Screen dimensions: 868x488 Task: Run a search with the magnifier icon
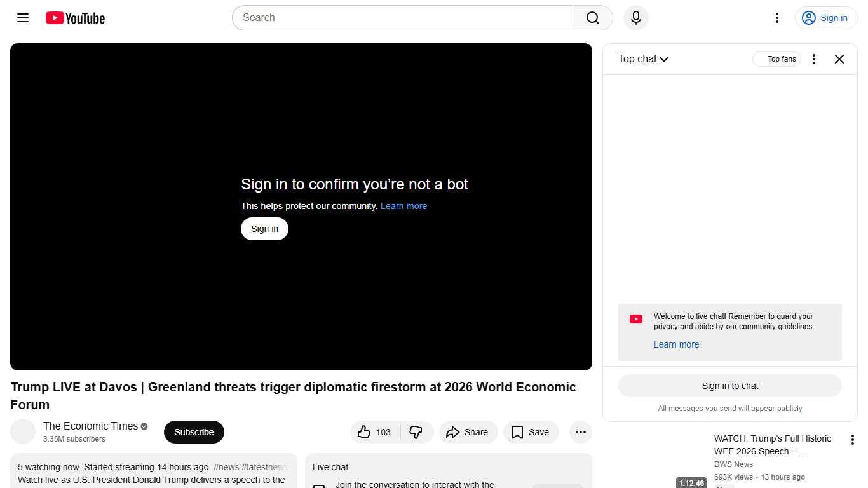[x=592, y=18]
